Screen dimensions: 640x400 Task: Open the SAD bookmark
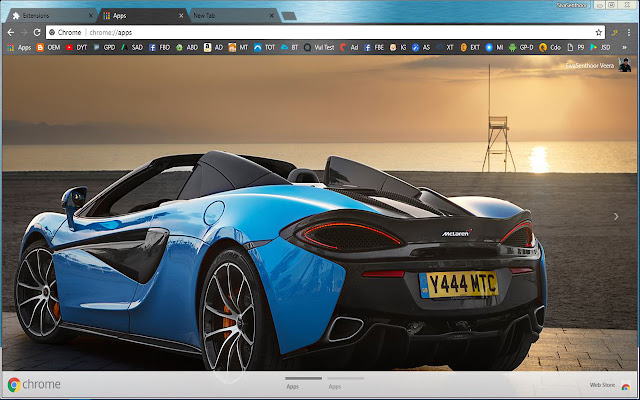click(x=132, y=47)
